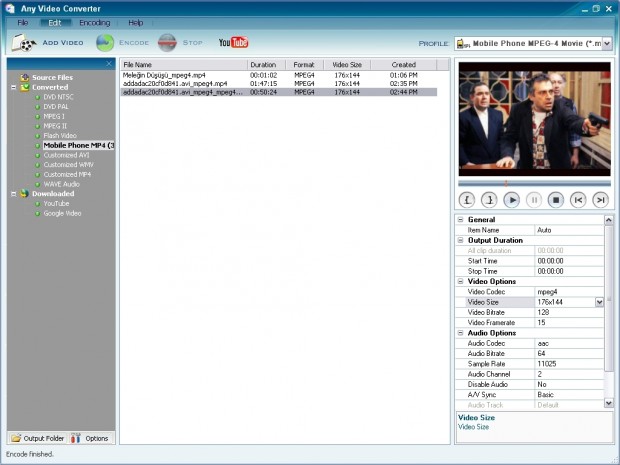Play the preview video
Image resolution: width=620 pixels, height=465 pixels.
tap(512, 200)
